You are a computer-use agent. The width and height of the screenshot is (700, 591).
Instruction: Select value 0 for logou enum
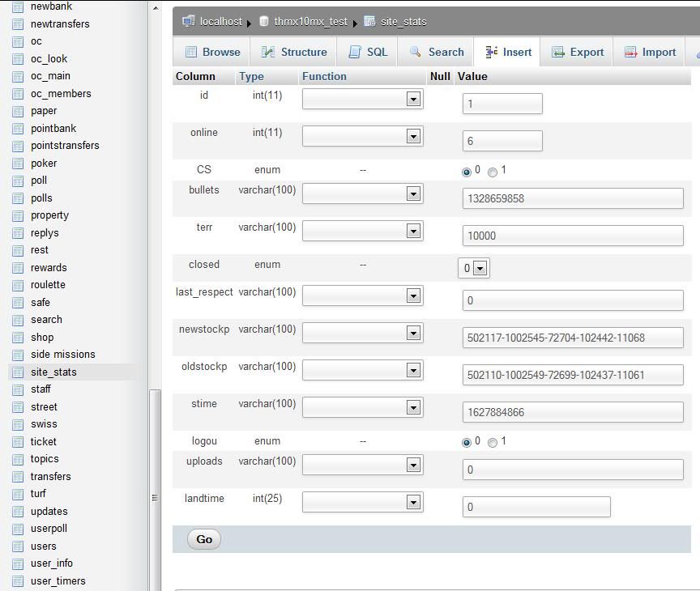[466, 443]
